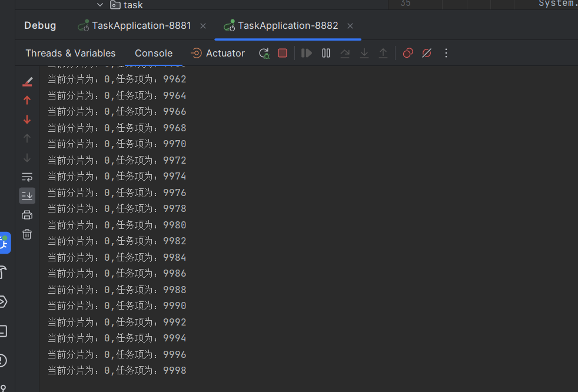
Task: Resume program execution
Action: coord(306,52)
